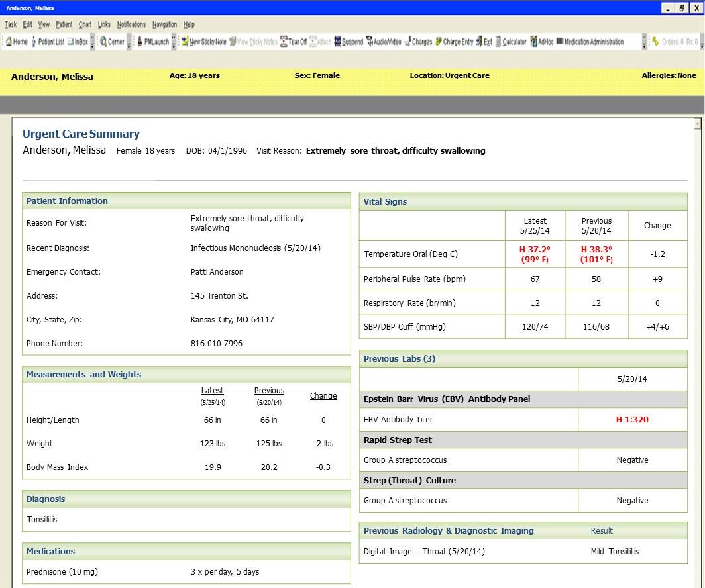The height and width of the screenshot is (588, 705).
Task: Open the AdHoc charting tool
Action: point(541,42)
